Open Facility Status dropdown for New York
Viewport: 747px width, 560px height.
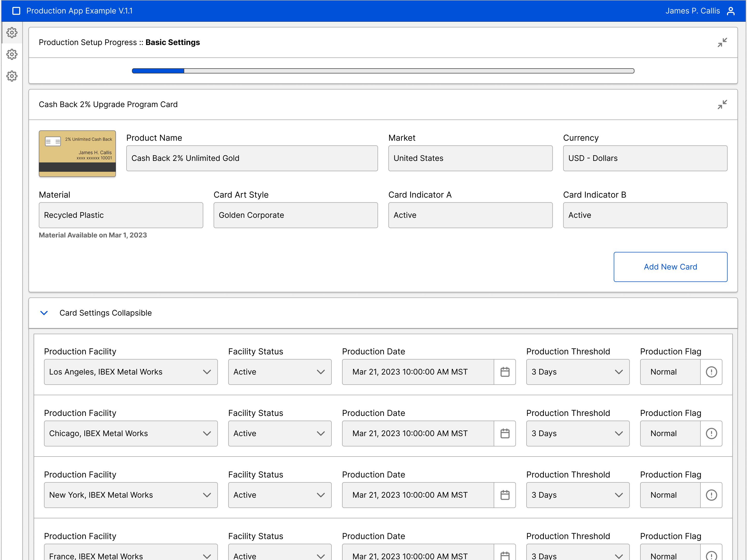click(x=280, y=495)
